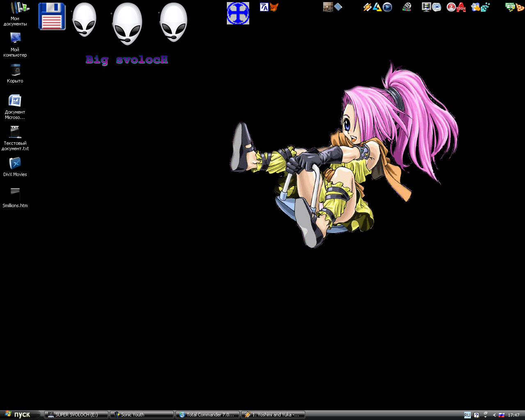This screenshot has width=525, height=420.
Task: Launch the blue pixel cubes icon
Action: [x=486, y=7]
